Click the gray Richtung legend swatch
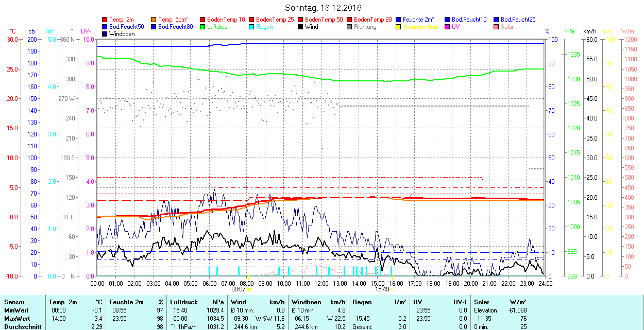The width and height of the screenshot is (644, 330). coord(350,27)
